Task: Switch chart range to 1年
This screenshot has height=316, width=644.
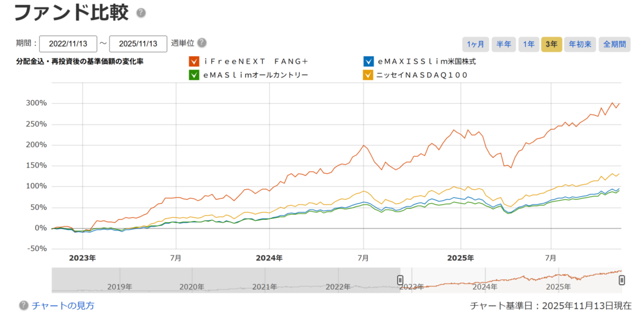Action: (x=529, y=44)
